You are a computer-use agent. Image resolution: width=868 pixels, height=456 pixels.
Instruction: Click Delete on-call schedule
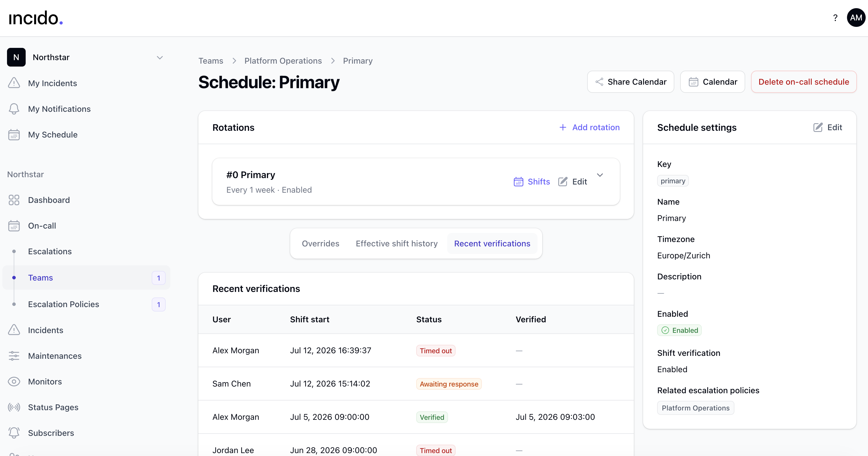804,82
